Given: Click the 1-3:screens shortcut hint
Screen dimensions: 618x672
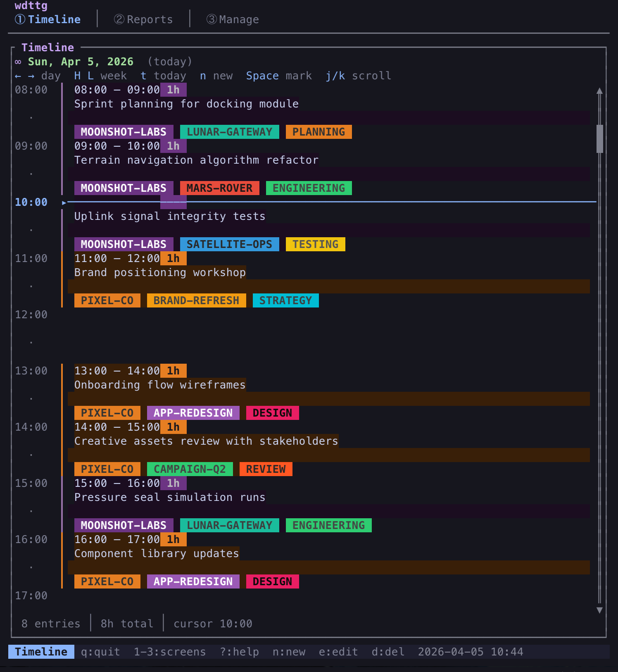Looking at the screenshot, I should tap(170, 652).
